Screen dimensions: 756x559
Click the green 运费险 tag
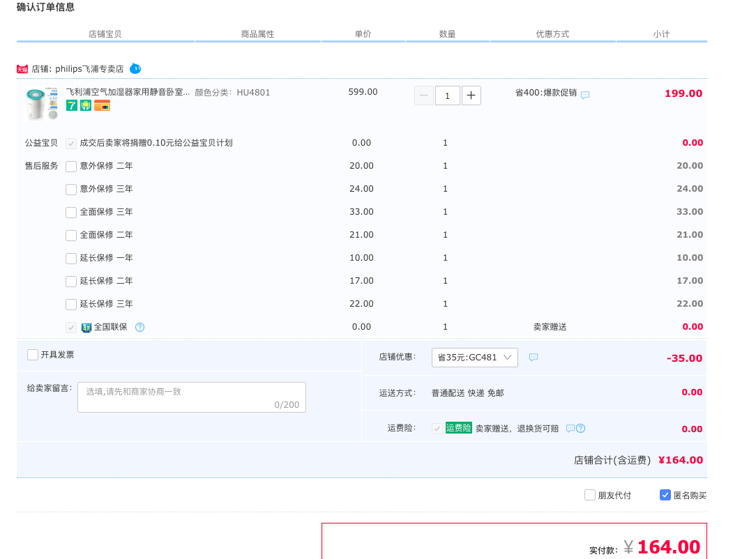click(458, 428)
